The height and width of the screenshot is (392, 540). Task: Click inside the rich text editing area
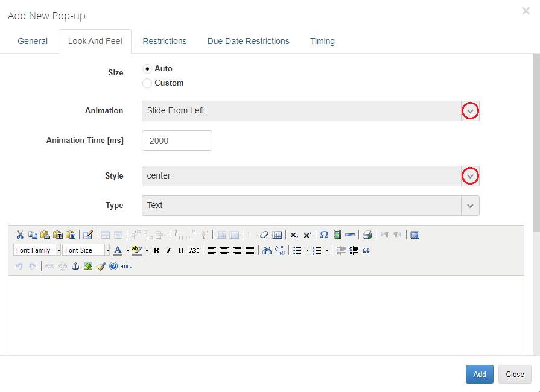point(266,315)
